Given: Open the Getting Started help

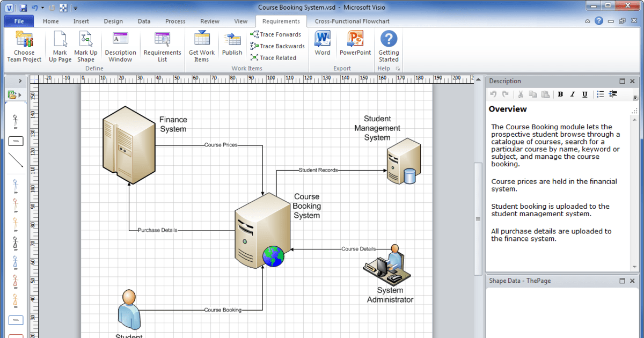Looking at the screenshot, I should (389, 46).
